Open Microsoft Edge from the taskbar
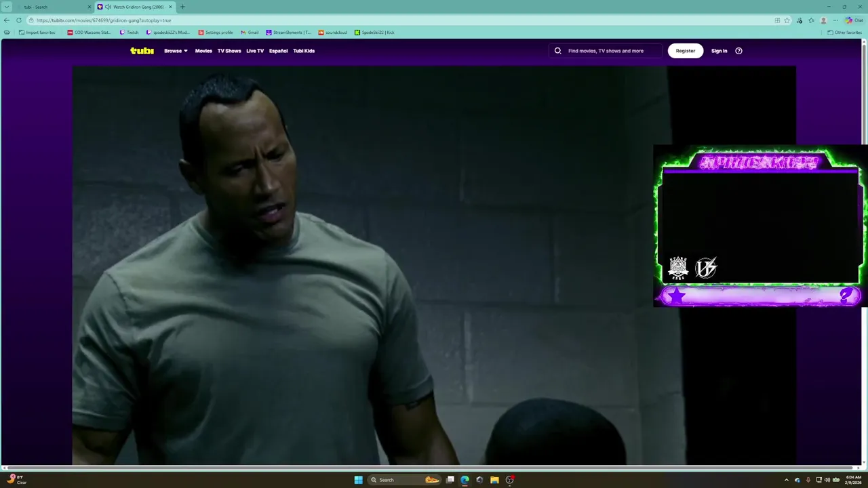 [465, 480]
